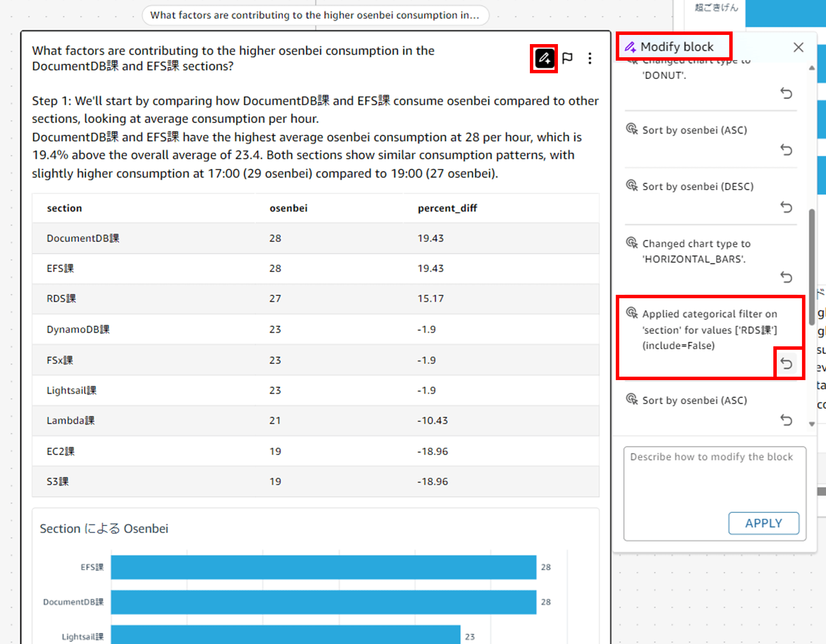Click the APPLY button
826x644 pixels.
(763, 523)
